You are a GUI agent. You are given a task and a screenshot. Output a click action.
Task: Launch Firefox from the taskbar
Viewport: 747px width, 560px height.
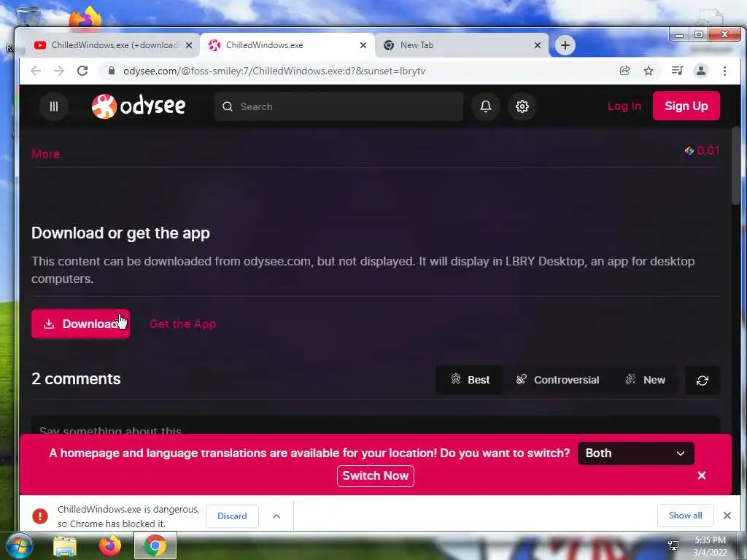[x=110, y=545]
